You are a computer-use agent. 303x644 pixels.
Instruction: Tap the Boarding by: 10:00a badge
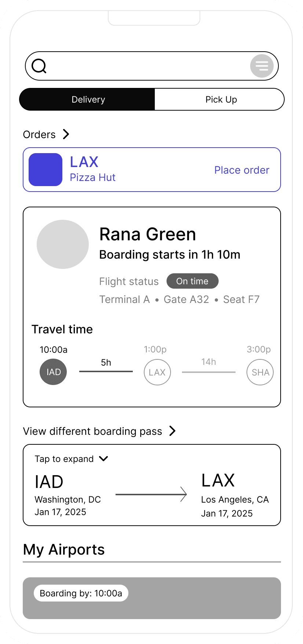[81, 593]
